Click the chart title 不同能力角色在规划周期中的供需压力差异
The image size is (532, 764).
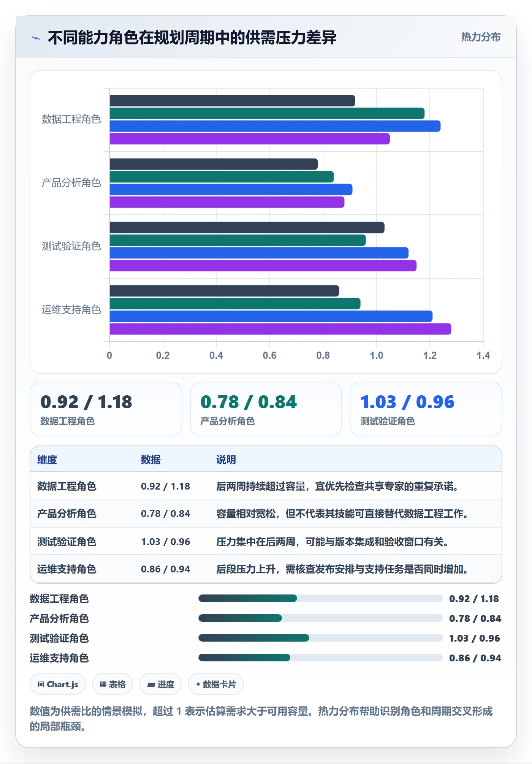(x=192, y=38)
